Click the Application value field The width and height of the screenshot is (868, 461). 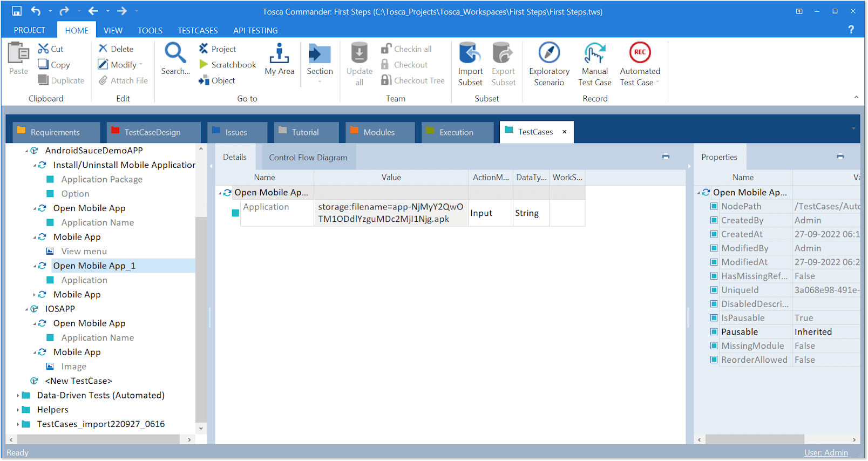[x=390, y=213]
